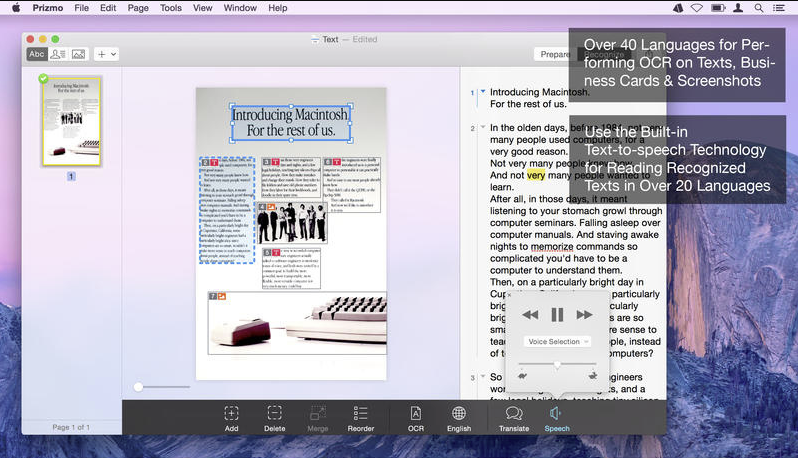This screenshot has height=458, width=798.
Task: Select the page 1 thumbnail
Action: [71, 121]
